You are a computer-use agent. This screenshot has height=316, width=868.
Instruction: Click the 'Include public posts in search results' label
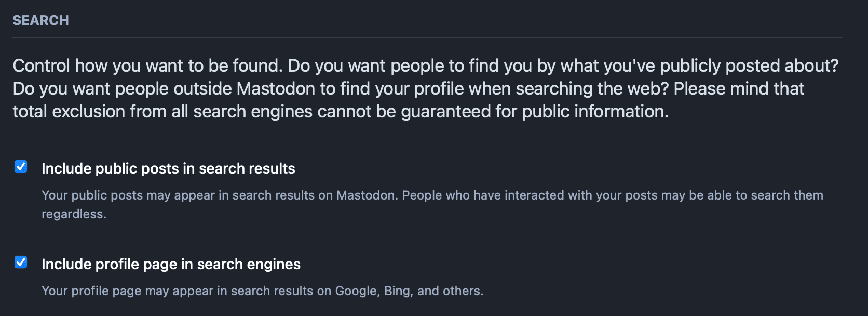168,169
